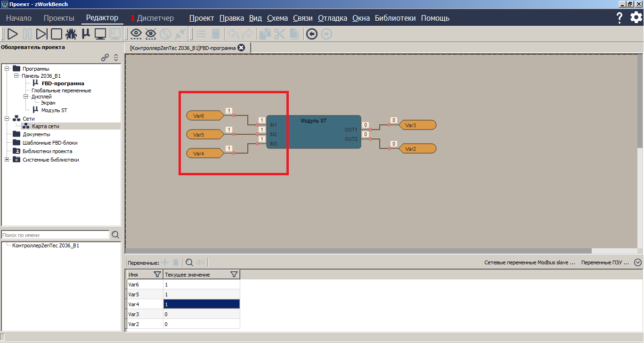
Task: Click the μ compile icon in toolbar
Action: click(x=86, y=34)
